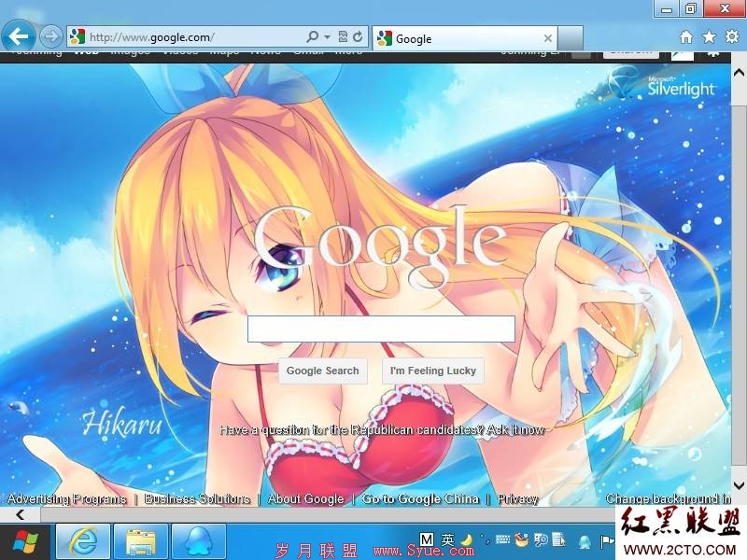Open the About Google link
This screenshot has width=747, height=560.
click(306, 498)
